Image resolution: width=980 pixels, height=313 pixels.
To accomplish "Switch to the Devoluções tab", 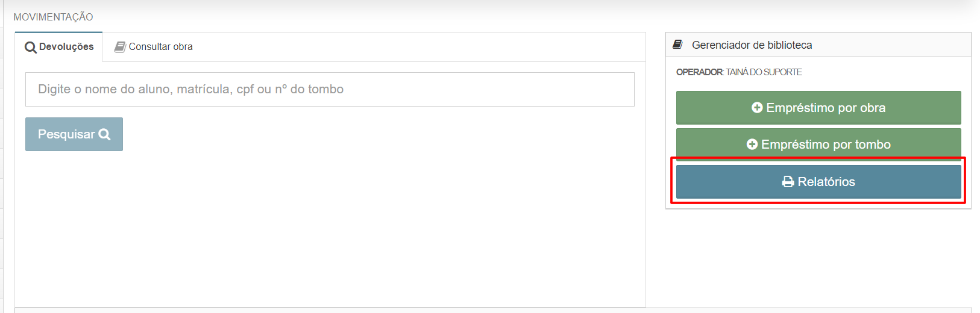I will tap(59, 47).
